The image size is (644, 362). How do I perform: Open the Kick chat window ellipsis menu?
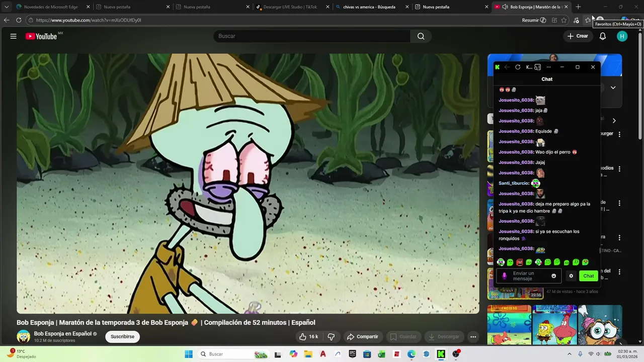(x=548, y=67)
